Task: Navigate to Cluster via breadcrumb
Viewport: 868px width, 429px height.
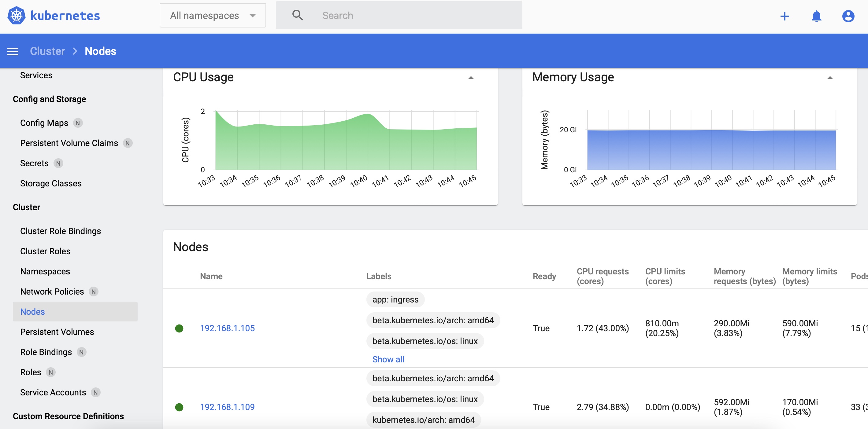Action: [47, 51]
